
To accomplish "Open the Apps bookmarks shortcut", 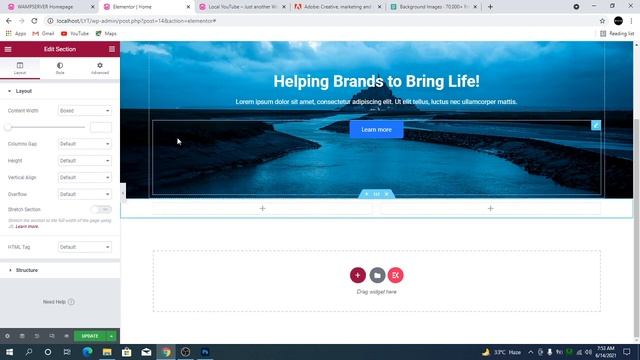I will pyautogui.click(x=16, y=33).
